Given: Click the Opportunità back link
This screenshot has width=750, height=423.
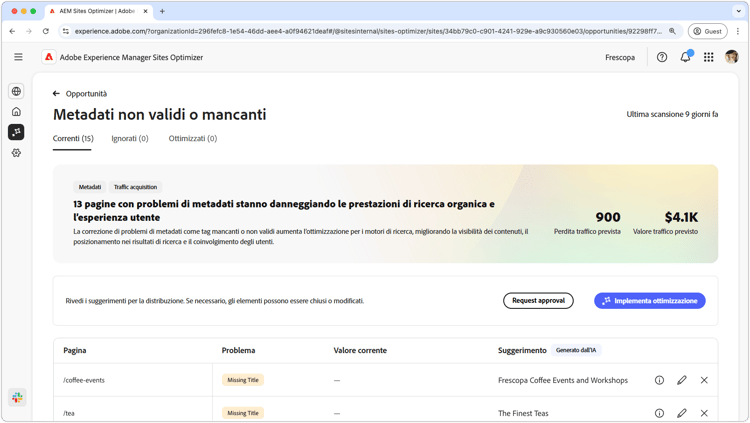Looking at the screenshot, I should click(x=86, y=93).
